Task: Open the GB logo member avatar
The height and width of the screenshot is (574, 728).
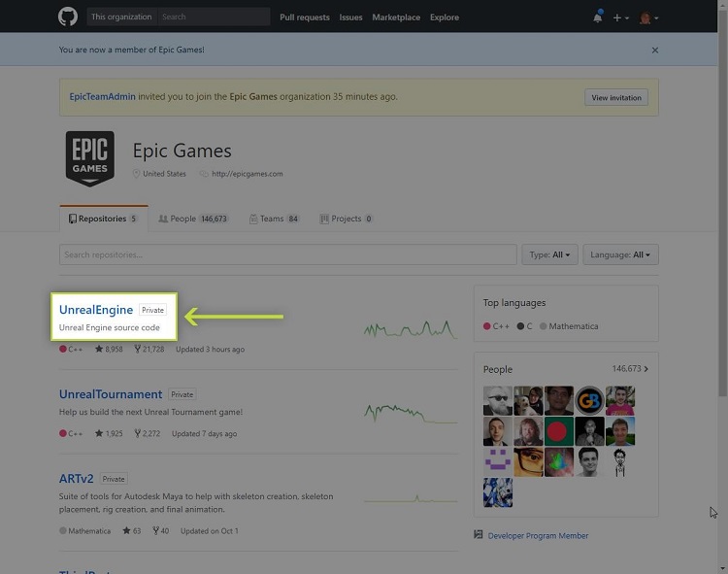Action: tap(589, 401)
